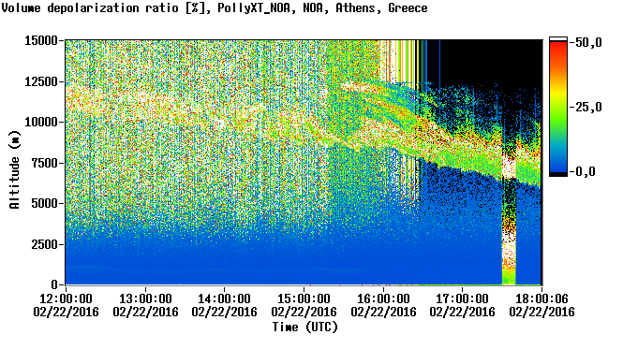The width and height of the screenshot is (623, 364).
Task: Click the white vertical stripe near 17:35
Action: pyautogui.click(x=509, y=167)
